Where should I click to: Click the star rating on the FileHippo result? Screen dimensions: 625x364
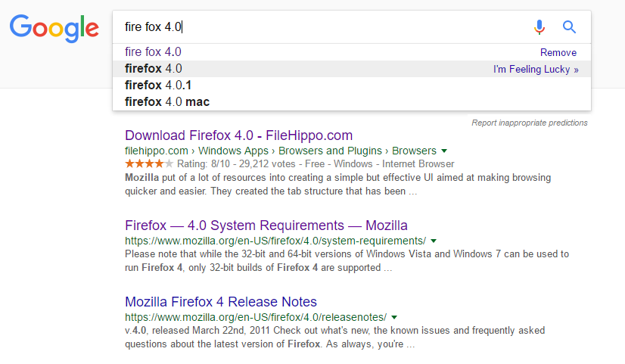(x=149, y=163)
